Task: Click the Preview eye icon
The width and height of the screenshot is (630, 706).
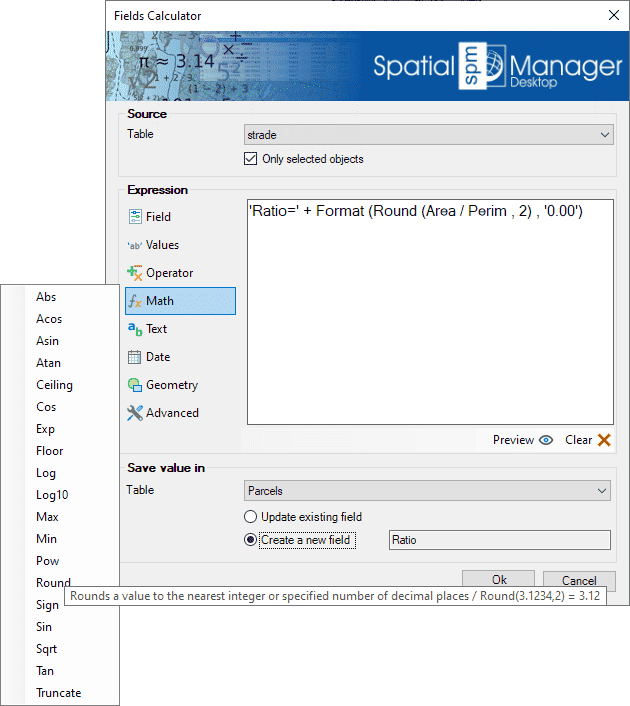Action: 546,440
